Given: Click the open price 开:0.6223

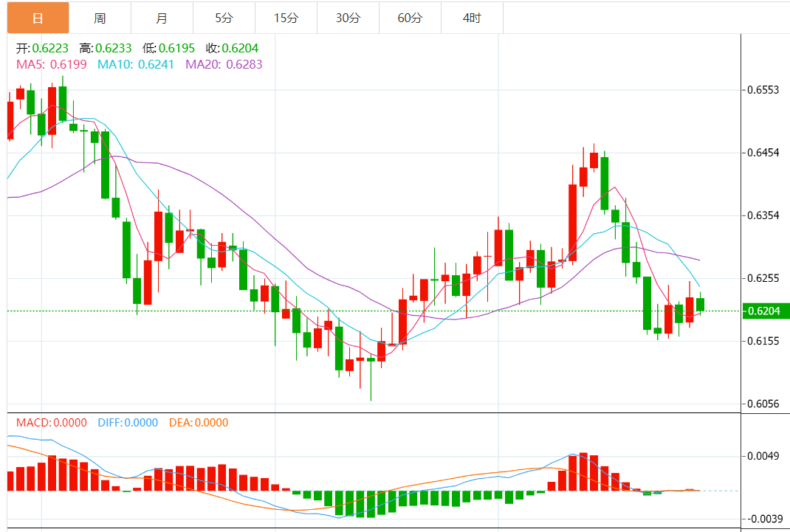Looking at the screenshot, I should [42, 48].
